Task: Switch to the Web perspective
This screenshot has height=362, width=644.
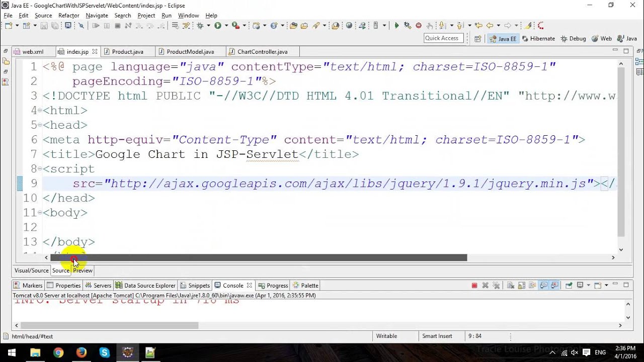Action: (x=602, y=39)
